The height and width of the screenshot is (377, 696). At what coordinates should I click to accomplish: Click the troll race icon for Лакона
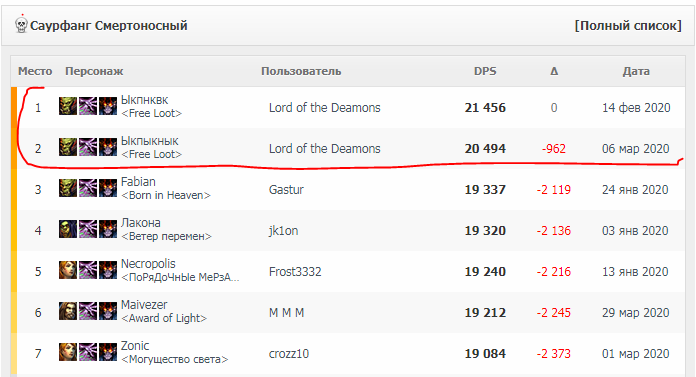[x=68, y=230]
